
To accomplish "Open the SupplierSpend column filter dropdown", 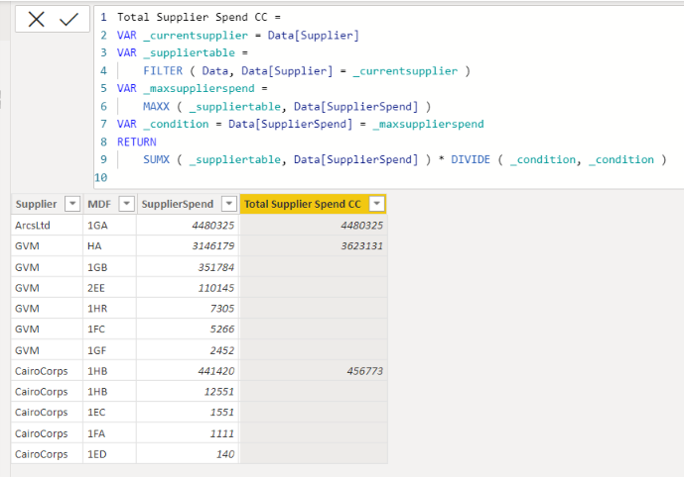I will pos(229,204).
